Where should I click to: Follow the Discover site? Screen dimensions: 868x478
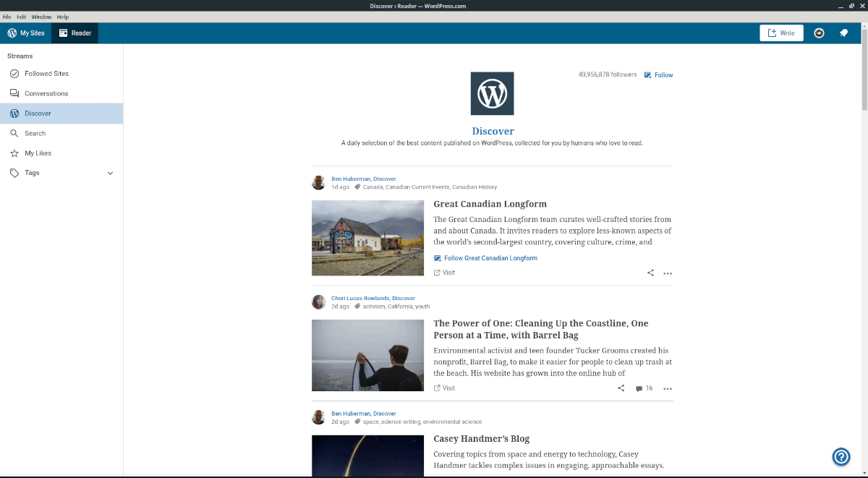point(658,74)
